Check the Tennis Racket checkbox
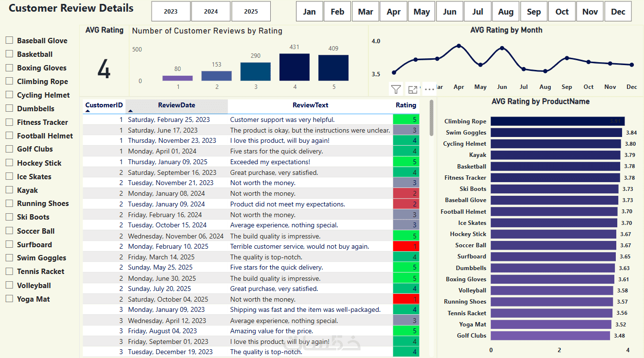 (9, 271)
